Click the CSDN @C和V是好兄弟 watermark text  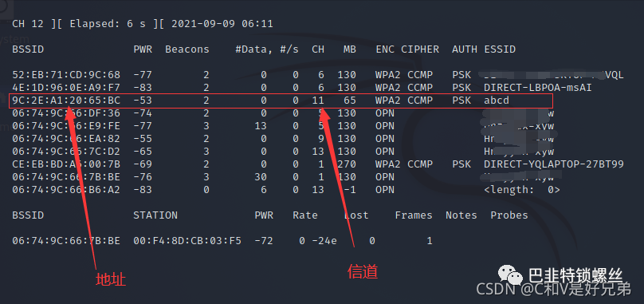coord(554,290)
